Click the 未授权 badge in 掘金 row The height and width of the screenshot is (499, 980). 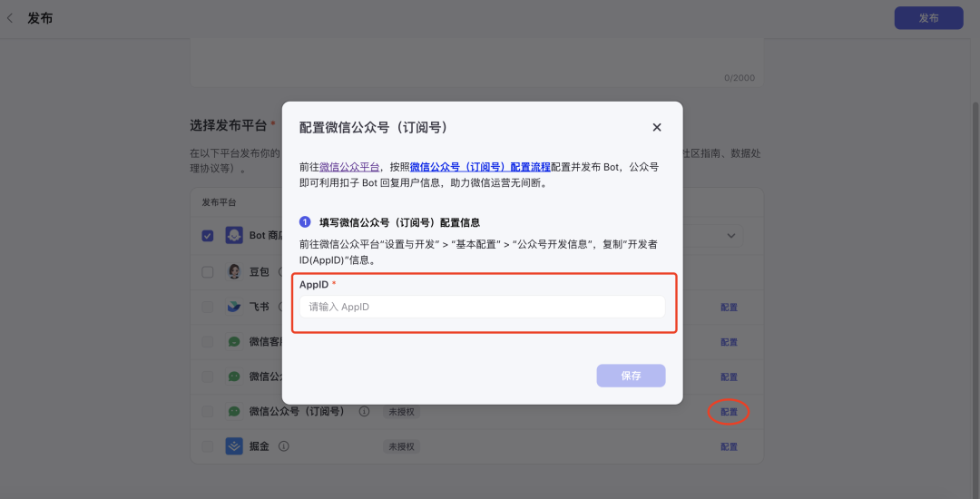401,446
